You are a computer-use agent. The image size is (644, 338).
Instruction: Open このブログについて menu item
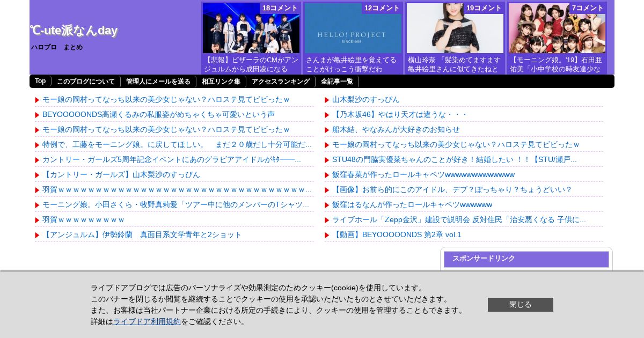pyautogui.click(x=86, y=82)
